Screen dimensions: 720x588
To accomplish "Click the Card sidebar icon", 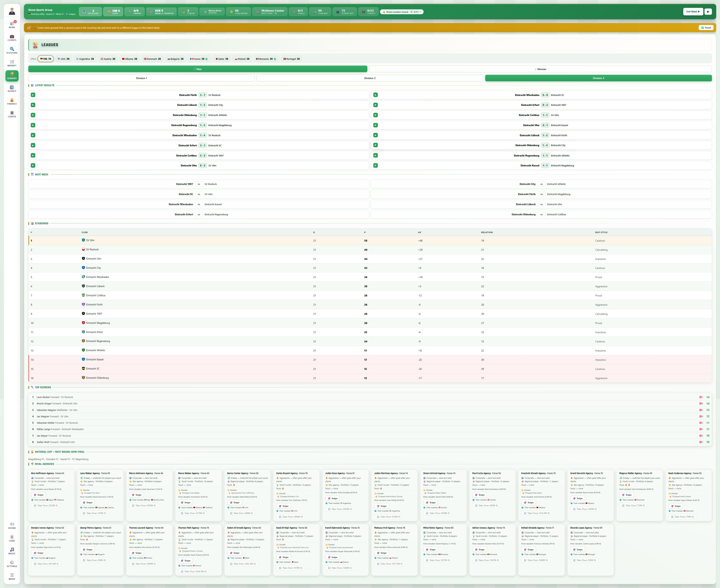I will 12,538.
